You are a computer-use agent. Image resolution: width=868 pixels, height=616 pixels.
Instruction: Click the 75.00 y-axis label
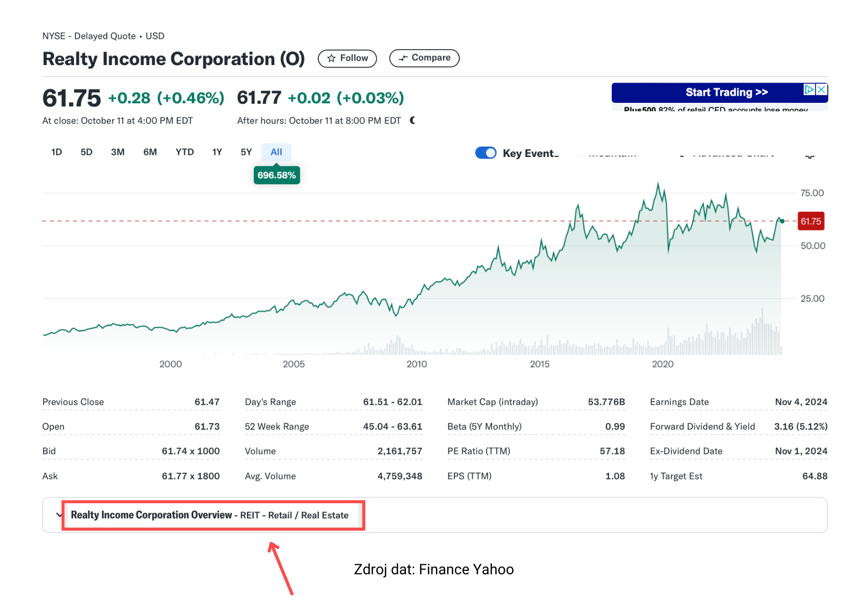[x=812, y=193]
